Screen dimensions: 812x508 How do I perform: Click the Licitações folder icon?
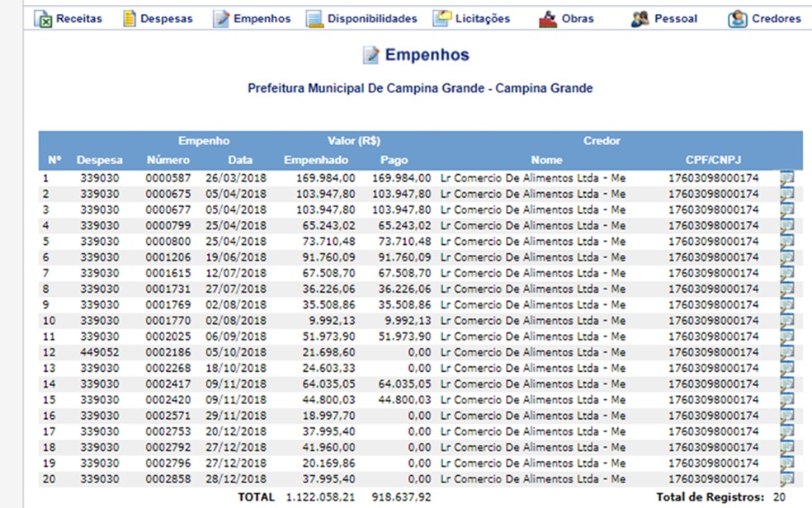(x=441, y=19)
